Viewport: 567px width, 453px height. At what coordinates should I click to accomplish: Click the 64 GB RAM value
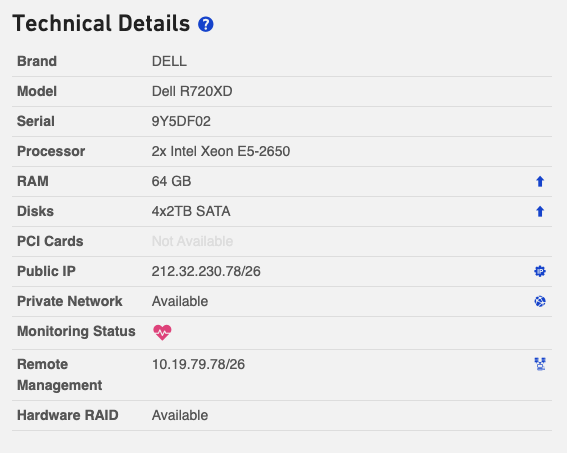tap(171, 181)
